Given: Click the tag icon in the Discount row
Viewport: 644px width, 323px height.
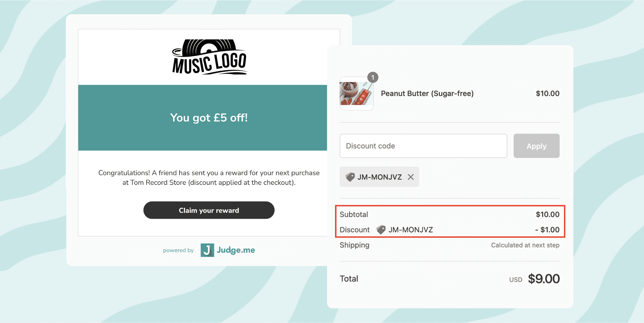Looking at the screenshot, I should 381,230.
